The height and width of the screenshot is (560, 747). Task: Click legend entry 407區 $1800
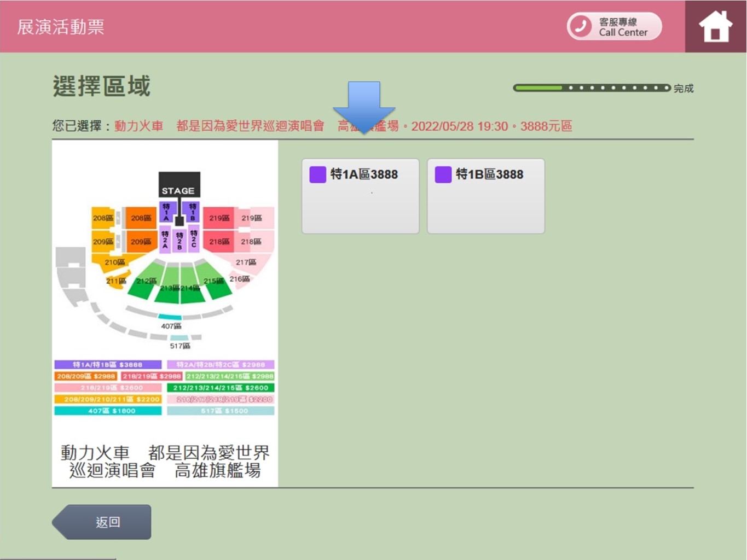point(108,411)
